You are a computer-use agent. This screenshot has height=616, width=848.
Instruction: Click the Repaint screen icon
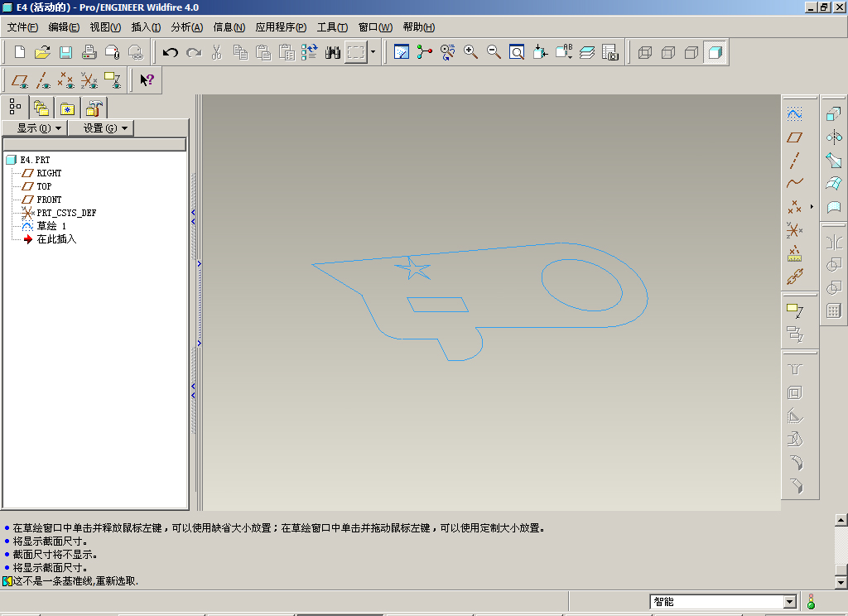click(402, 52)
